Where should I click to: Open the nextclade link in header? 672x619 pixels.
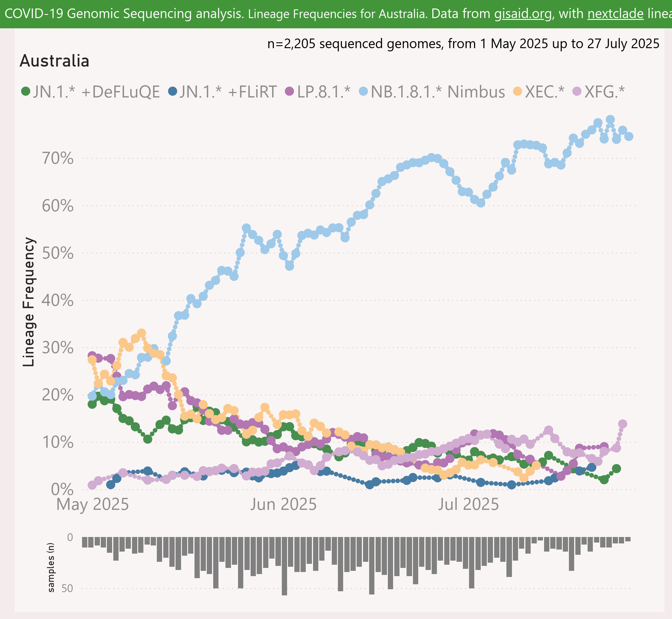click(x=615, y=14)
